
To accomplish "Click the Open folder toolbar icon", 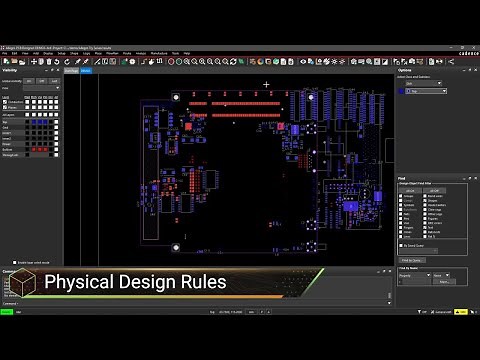I will click(x=14, y=62).
